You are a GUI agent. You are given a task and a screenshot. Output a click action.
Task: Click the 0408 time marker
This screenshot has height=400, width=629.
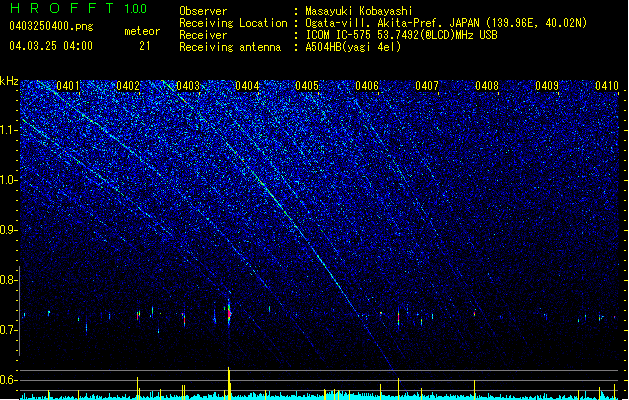coord(487,86)
